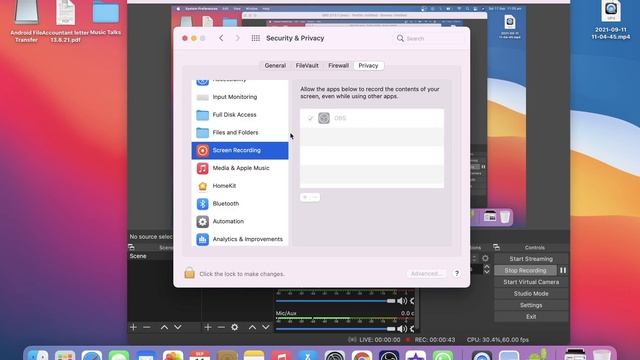Select the Privacy tab

(368, 65)
